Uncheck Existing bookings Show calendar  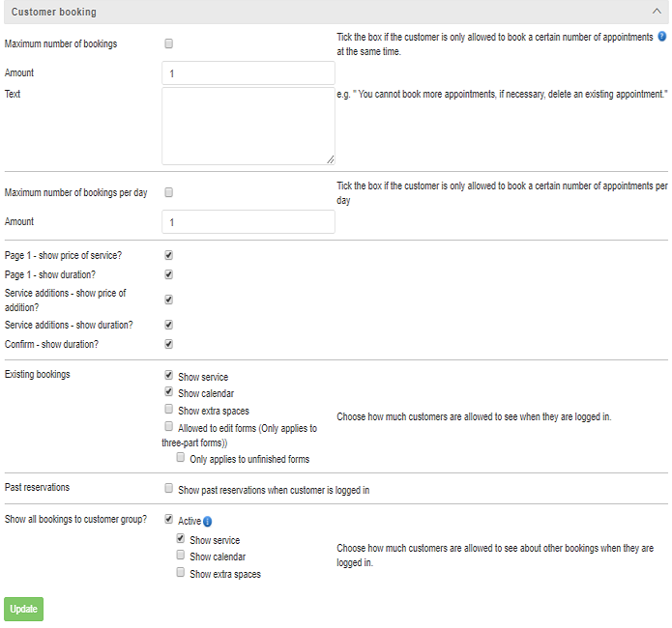[x=169, y=391]
